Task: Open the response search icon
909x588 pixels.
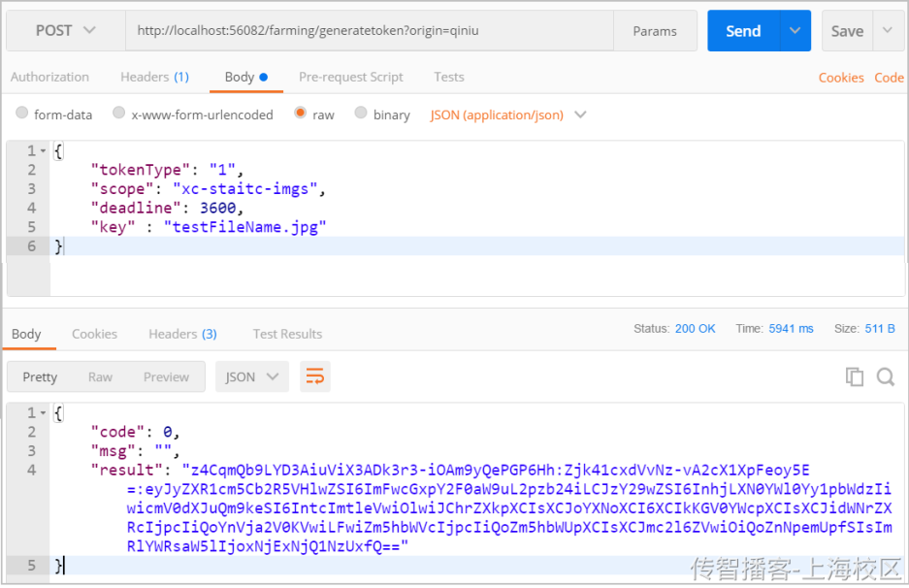Action: [885, 376]
